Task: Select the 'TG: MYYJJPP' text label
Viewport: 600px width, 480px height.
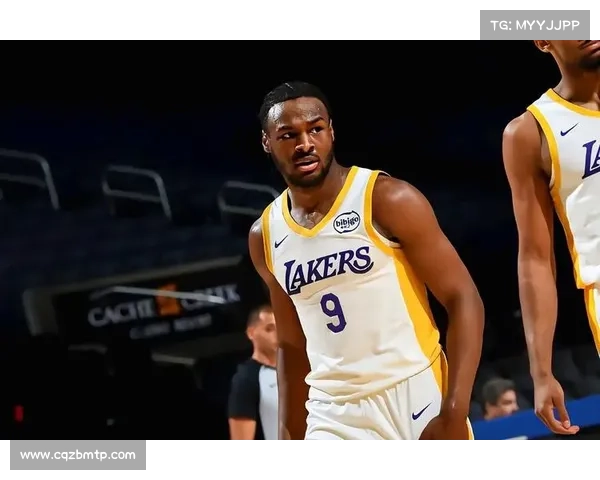Action: coord(535,25)
